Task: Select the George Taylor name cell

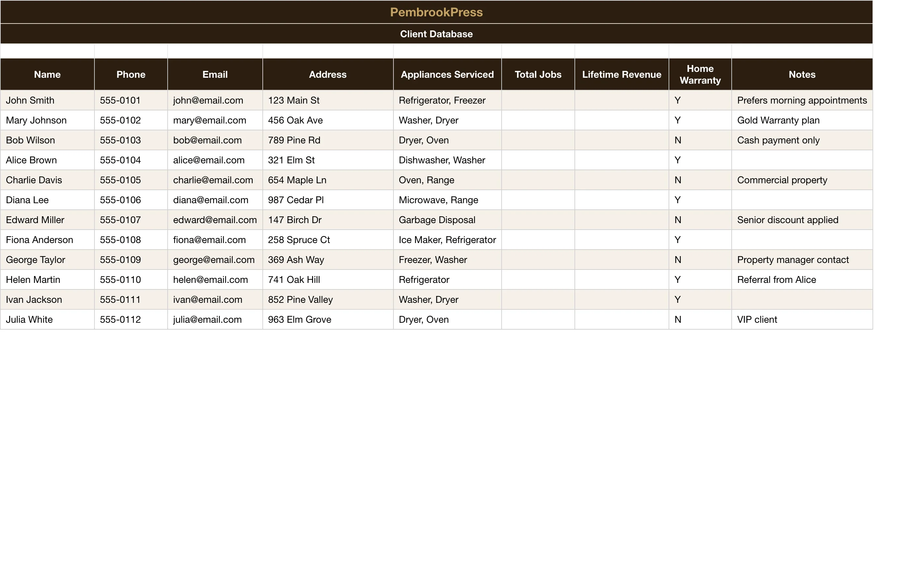Action: pos(47,260)
